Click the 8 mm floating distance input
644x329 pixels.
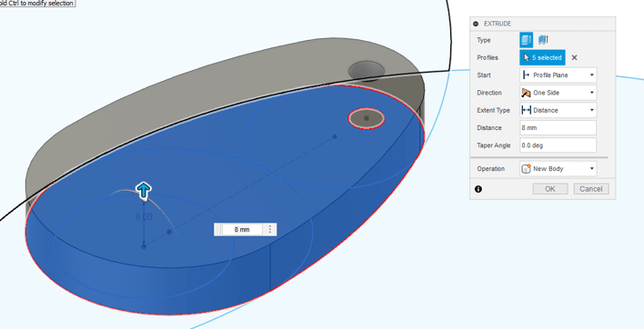[x=242, y=229]
